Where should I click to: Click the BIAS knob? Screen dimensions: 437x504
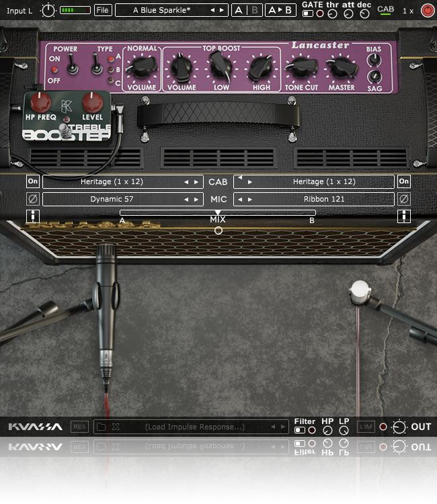[x=374, y=60]
